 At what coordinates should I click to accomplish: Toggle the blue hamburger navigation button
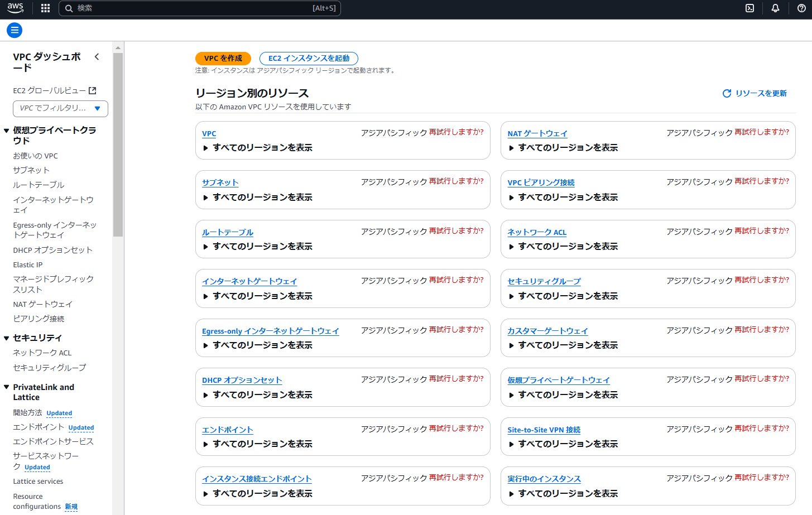click(15, 30)
